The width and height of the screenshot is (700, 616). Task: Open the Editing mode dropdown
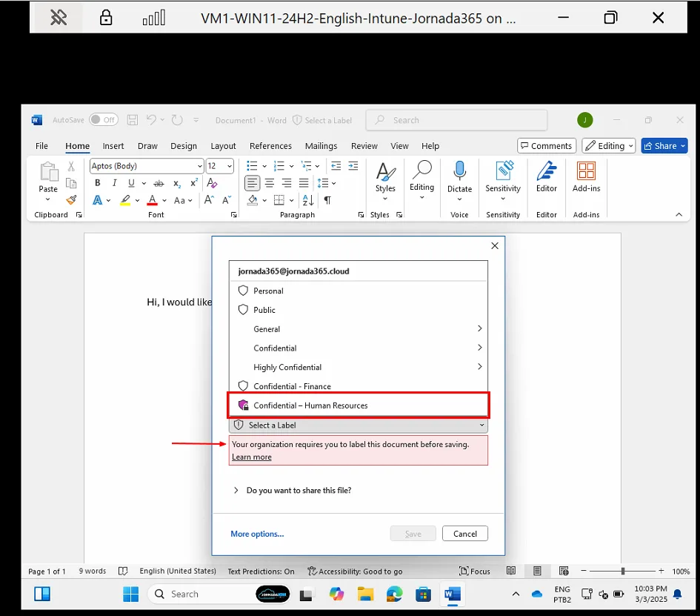tap(608, 145)
